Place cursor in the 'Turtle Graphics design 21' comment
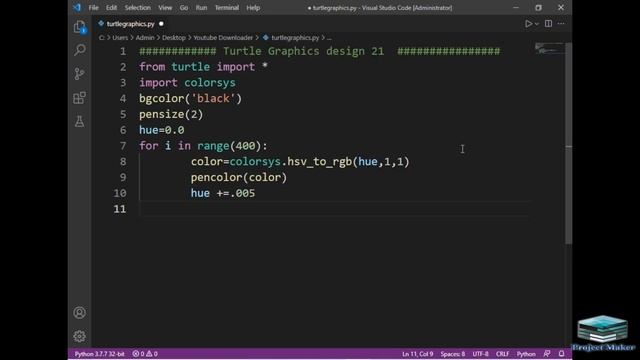640x360 pixels. tap(303, 51)
